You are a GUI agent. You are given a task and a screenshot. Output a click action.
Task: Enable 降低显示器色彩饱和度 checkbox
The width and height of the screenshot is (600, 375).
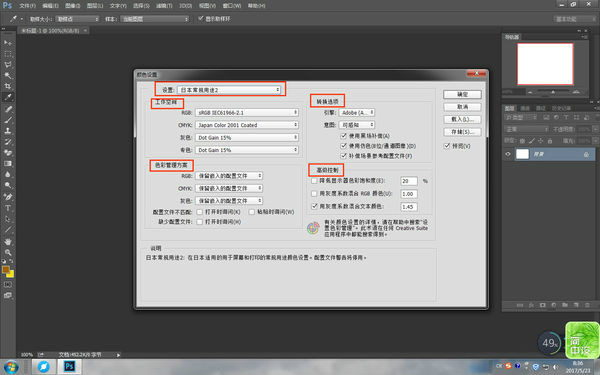[x=314, y=181]
